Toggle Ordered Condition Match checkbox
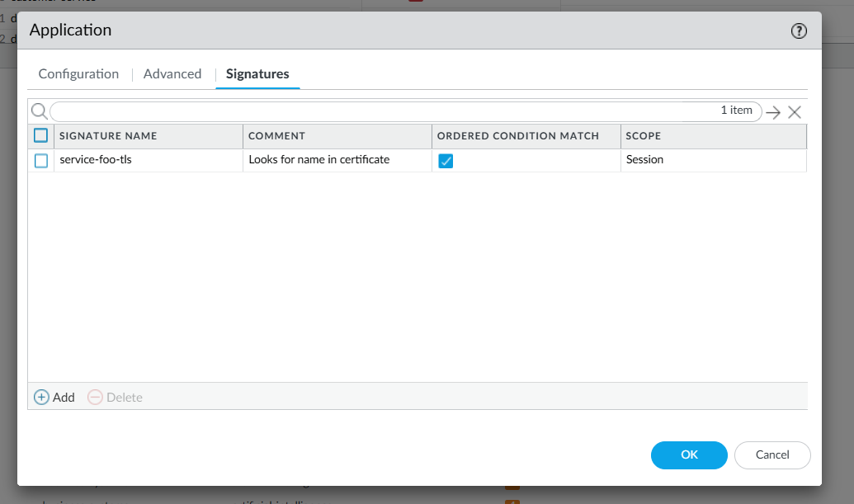 coord(446,161)
